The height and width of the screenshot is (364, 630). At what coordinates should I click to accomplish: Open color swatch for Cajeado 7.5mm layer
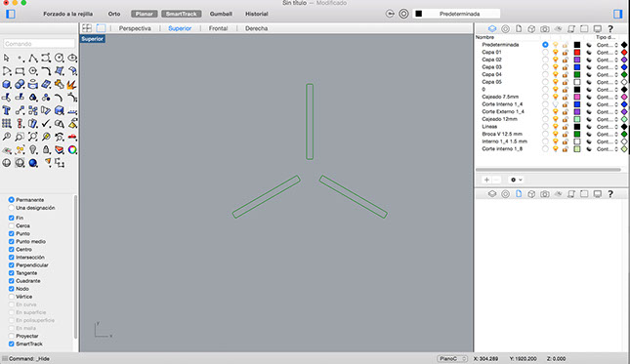577,97
